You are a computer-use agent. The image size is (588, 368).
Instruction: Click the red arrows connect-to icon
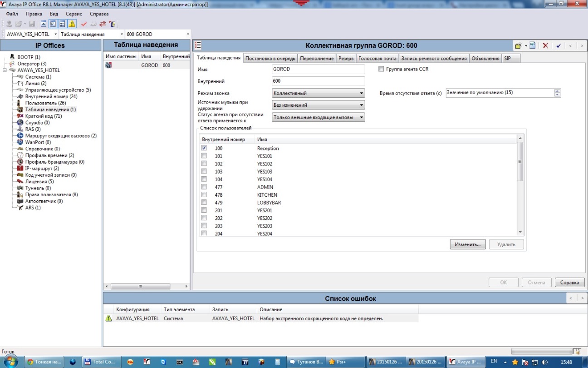[103, 24]
